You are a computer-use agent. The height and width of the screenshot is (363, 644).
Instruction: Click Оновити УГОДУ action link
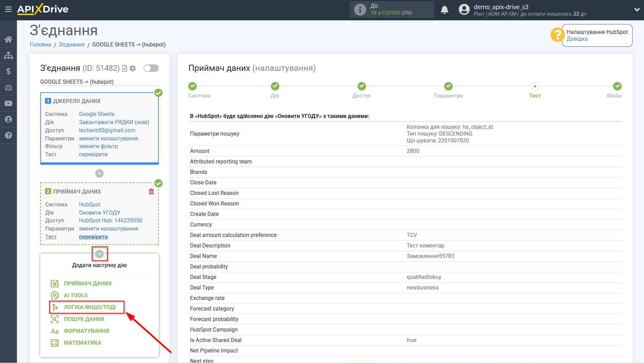(99, 213)
